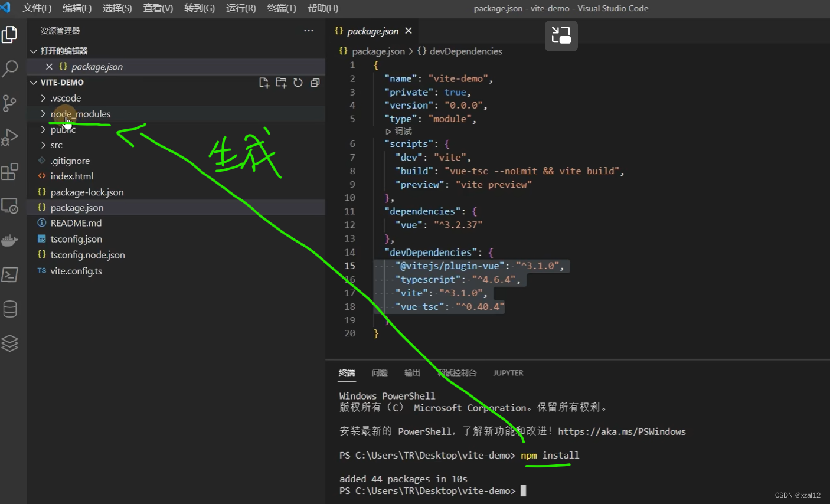Click New File icon in VITE-DEMO header
Screen dimensions: 830x504
pos(264,83)
